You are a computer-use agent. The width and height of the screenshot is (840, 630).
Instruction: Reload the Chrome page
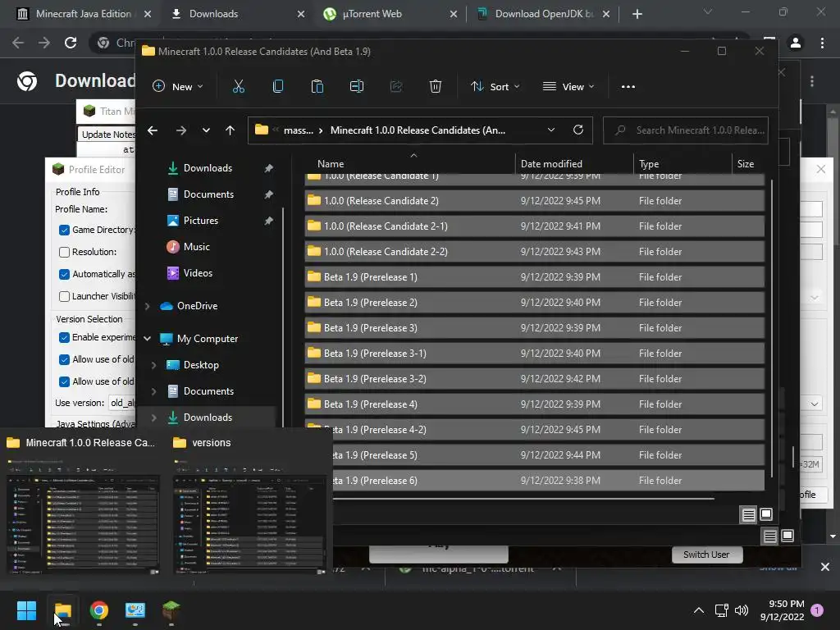[x=71, y=43]
